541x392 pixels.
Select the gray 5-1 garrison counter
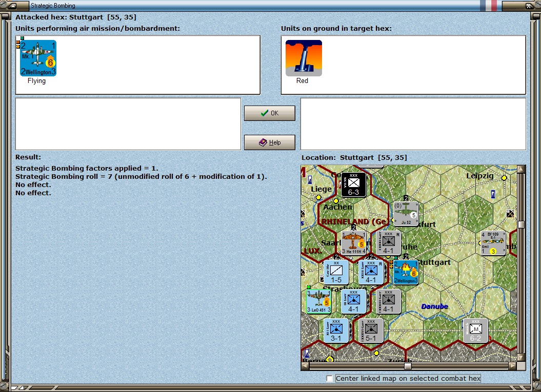371,331
